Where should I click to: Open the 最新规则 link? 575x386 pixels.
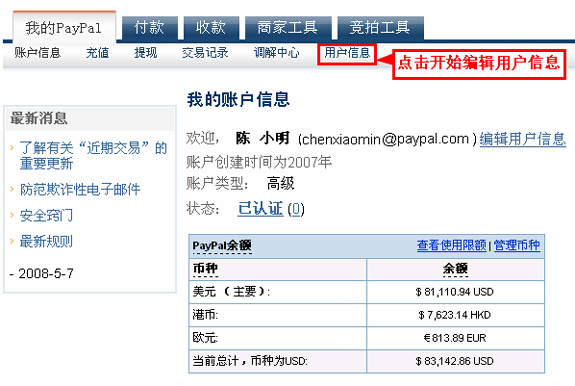click(46, 242)
